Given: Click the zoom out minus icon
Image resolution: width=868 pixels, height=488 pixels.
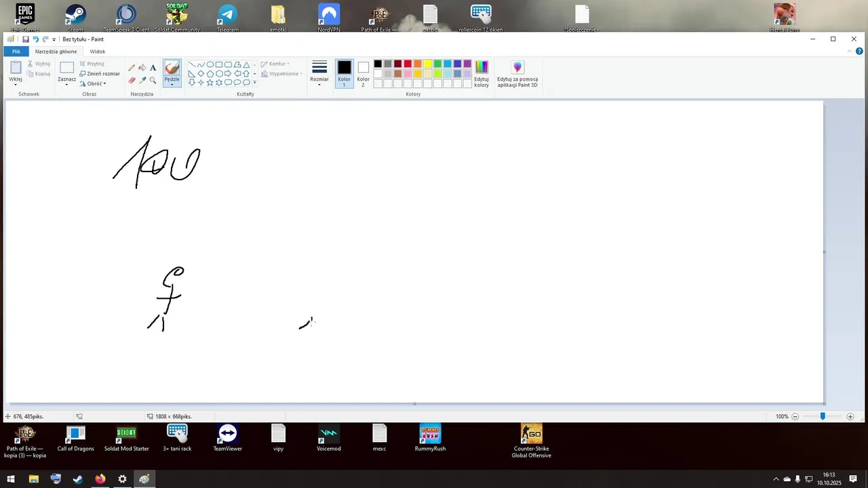Looking at the screenshot, I should tap(795, 416).
